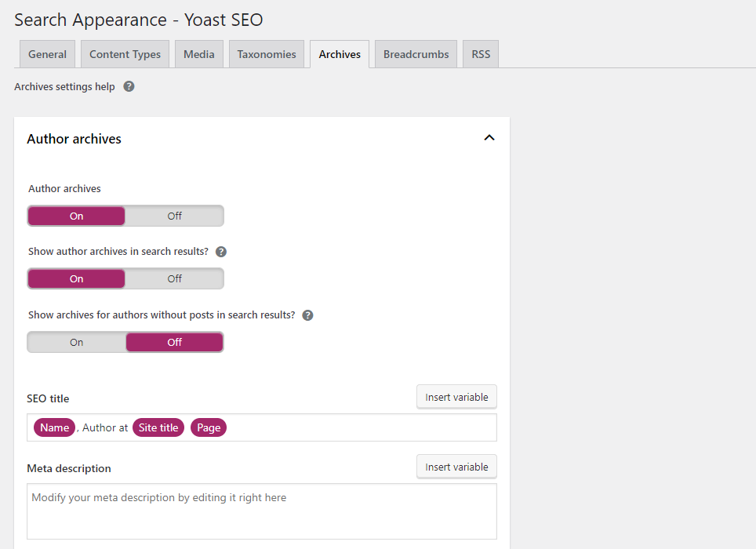Viewport: 756px width, 549px height.
Task: Select the Name variable pill
Action: (x=54, y=427)
